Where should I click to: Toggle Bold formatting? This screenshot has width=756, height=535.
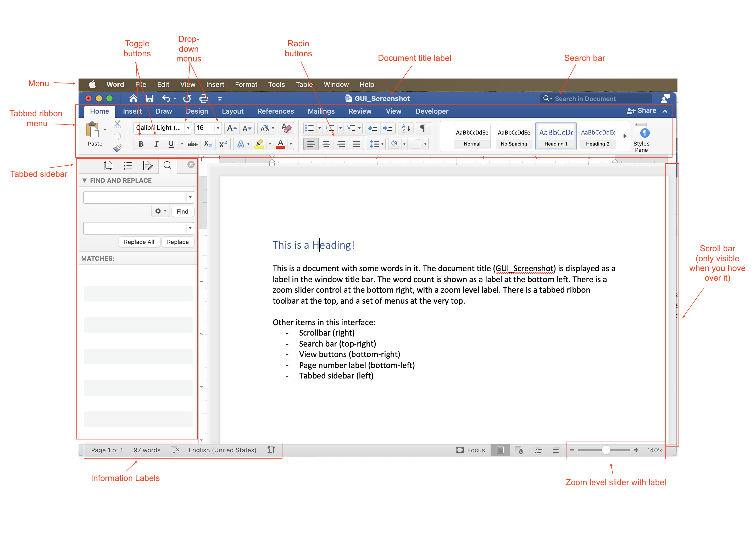tap(141, 144)
